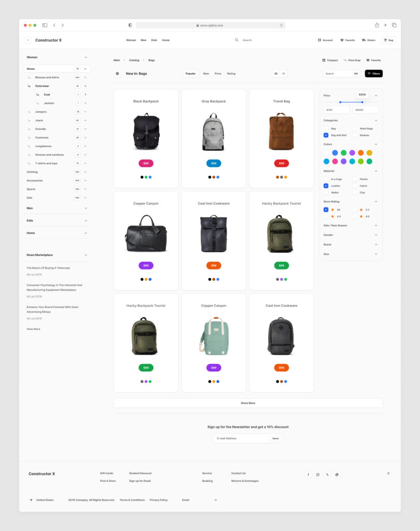Click the round info icon beside New In: Bags
This screenshot has height=531, width=420.
tap(117, 74)
